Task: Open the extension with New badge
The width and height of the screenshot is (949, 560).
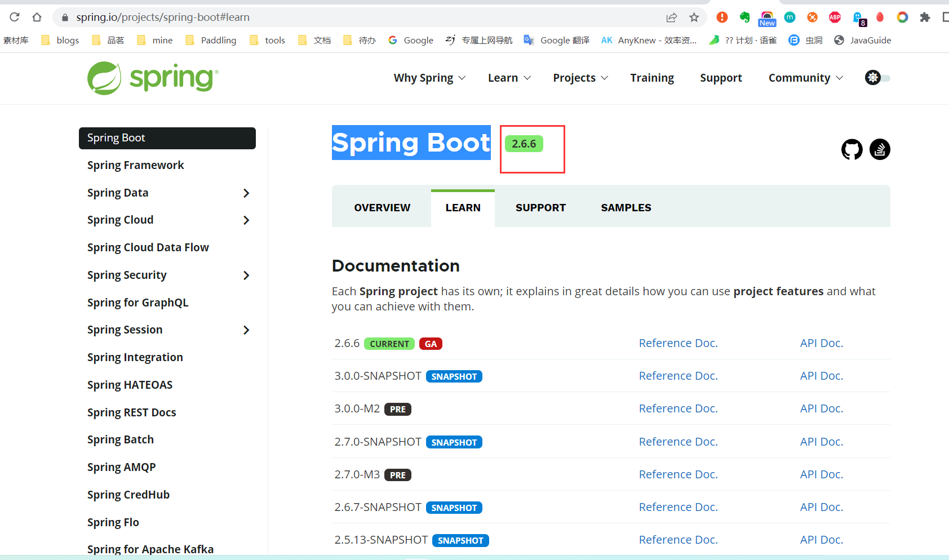Action: [x=767, y=19]
